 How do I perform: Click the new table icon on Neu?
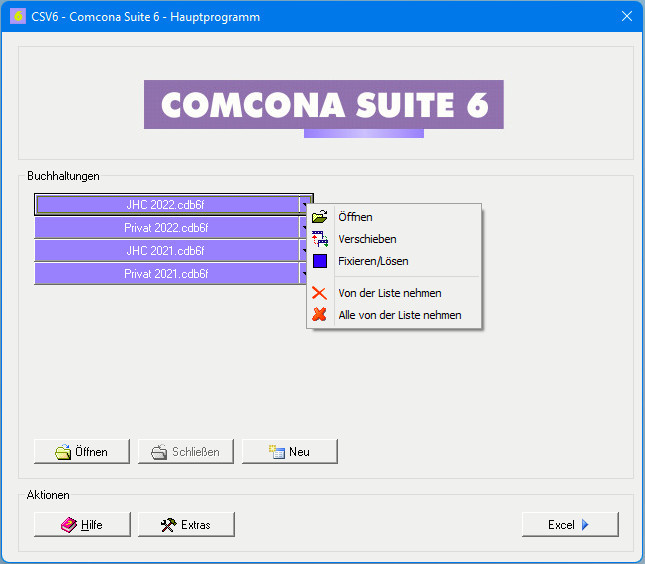point(276,452)
